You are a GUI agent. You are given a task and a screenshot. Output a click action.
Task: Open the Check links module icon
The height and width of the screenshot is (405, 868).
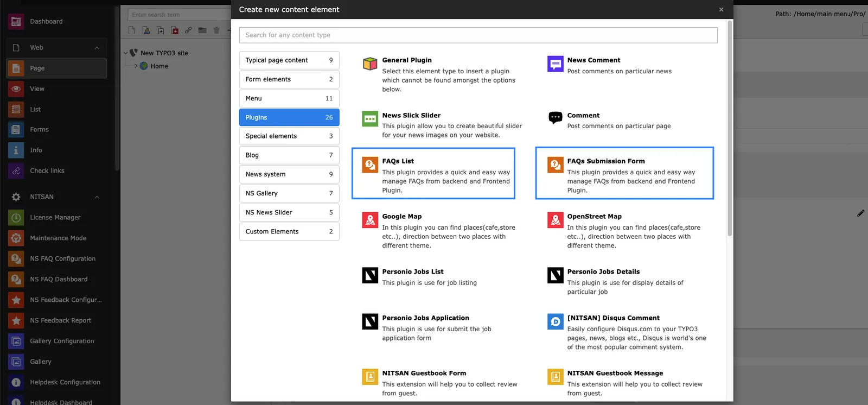(16, 171)
